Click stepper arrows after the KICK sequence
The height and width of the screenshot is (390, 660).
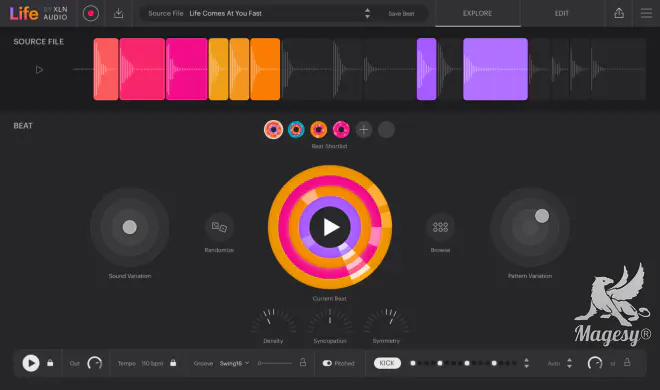[x=526, y=363]
